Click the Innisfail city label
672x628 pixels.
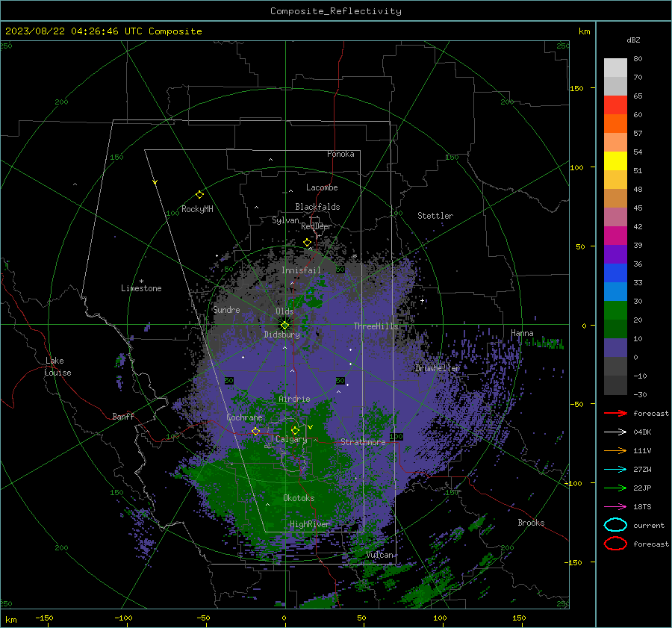(302, 270)
